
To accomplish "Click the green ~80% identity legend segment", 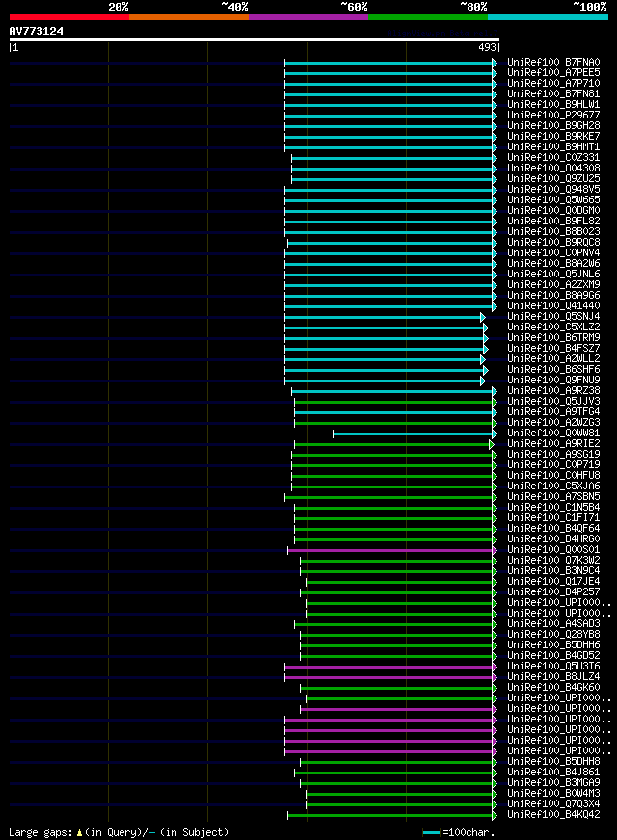I will tap(428, 17).
